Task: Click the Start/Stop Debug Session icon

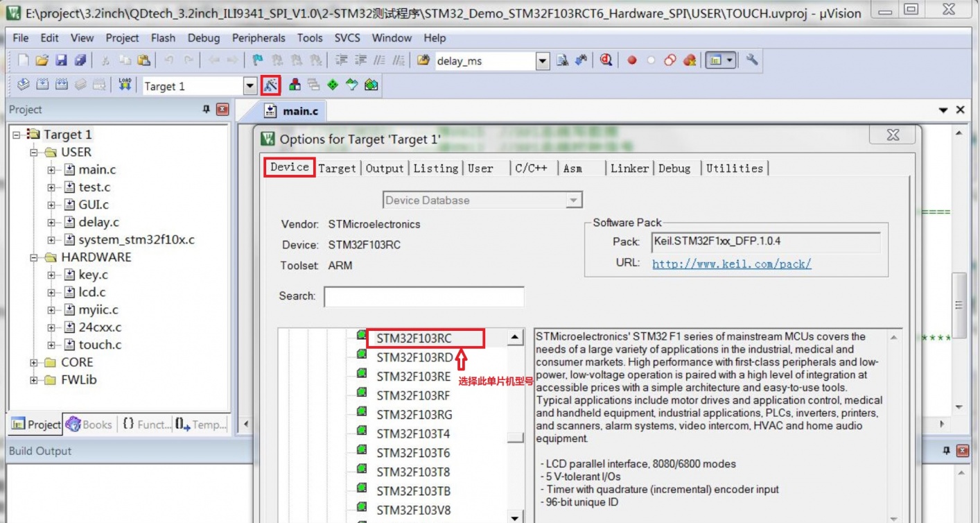Action: (x=606, y=60)
